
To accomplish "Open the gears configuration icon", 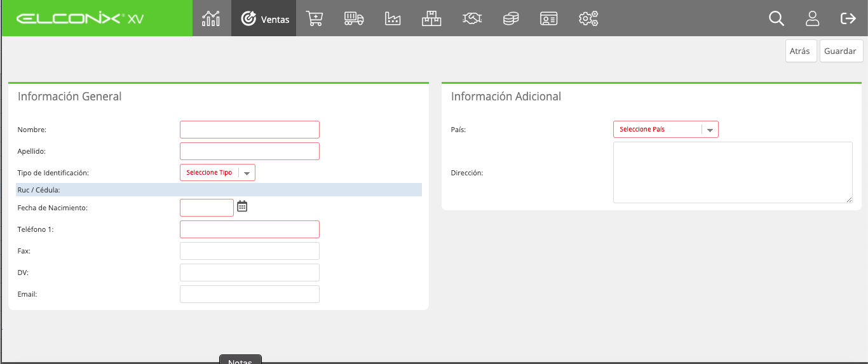I will 588,18.
